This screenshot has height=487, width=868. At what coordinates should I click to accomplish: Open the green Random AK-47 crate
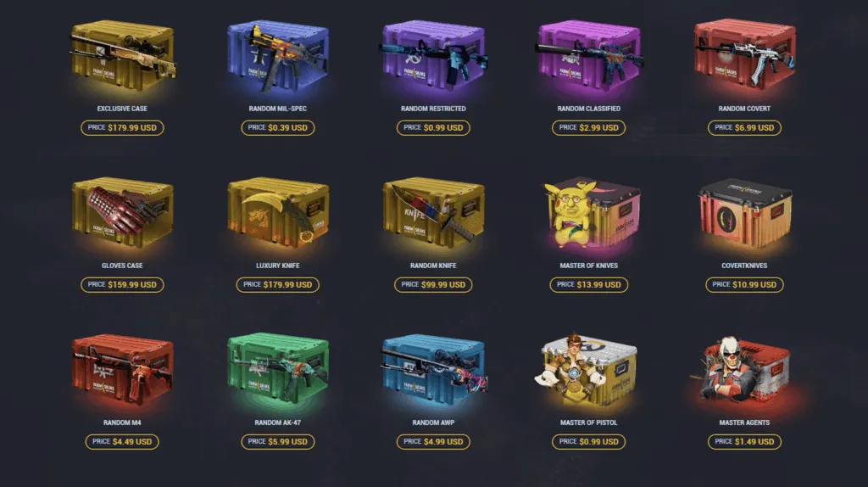pos(278,369)
